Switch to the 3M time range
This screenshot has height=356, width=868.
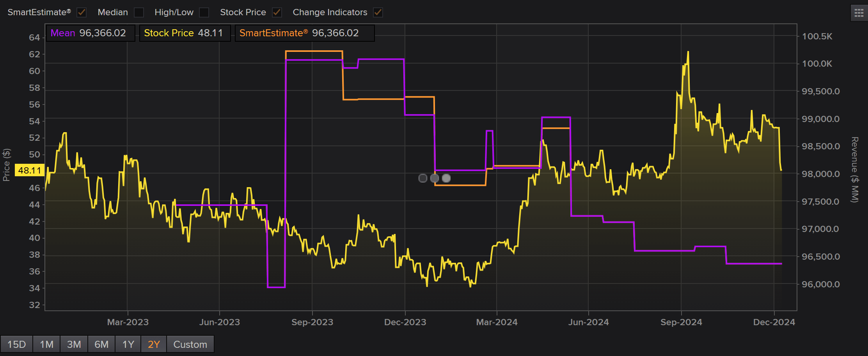pos(74,344)
